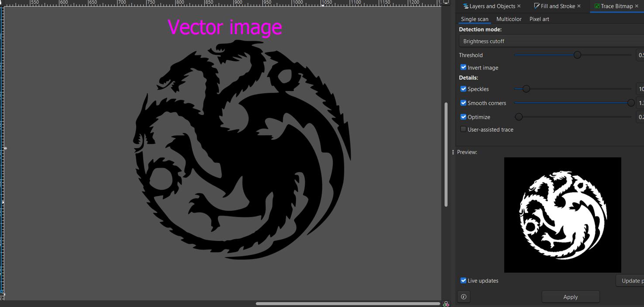Select the Single scan sub-tab
The width and height of the screenshot is (644, 307).
[x=475, y=19]
